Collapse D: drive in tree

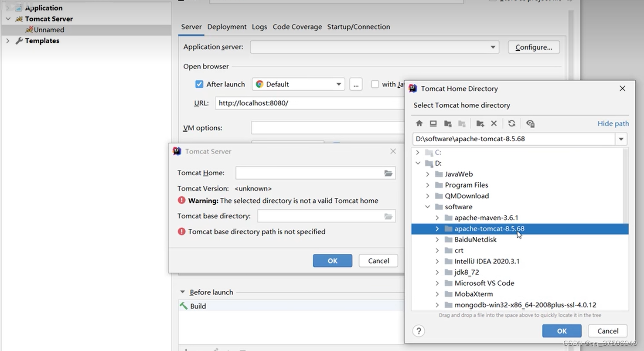click(x=418, y=163)
